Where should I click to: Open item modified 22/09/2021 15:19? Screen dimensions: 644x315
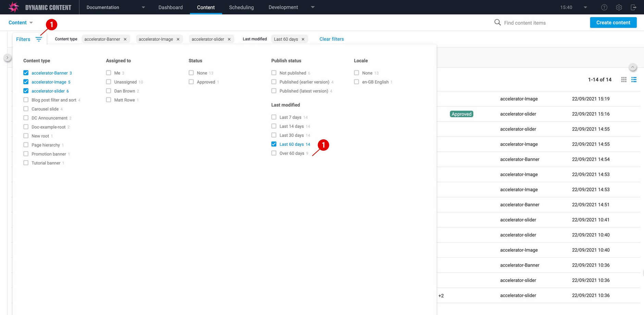click(539, 99)
